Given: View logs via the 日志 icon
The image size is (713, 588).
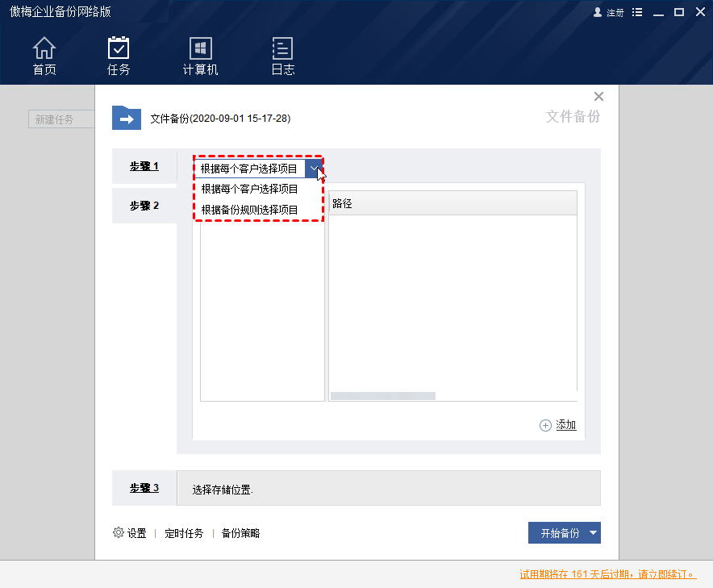Looking at the screenshot, I should tap(283, 55).
